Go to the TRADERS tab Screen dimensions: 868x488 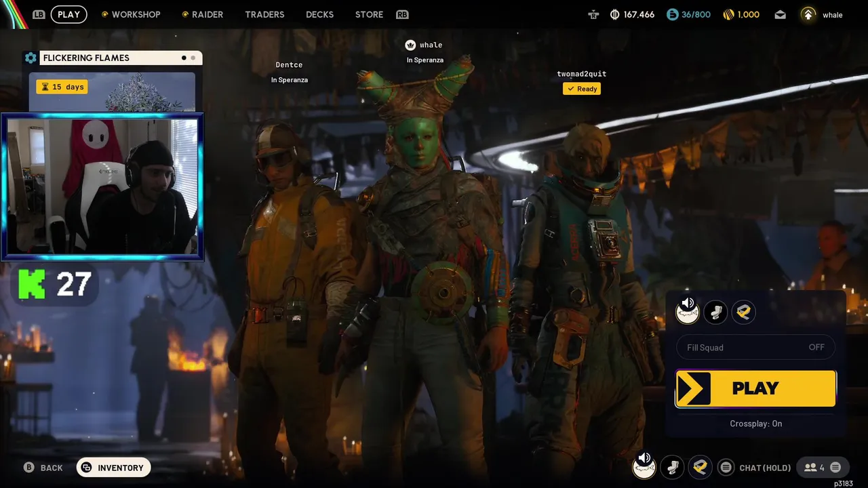tap(264, 14)
